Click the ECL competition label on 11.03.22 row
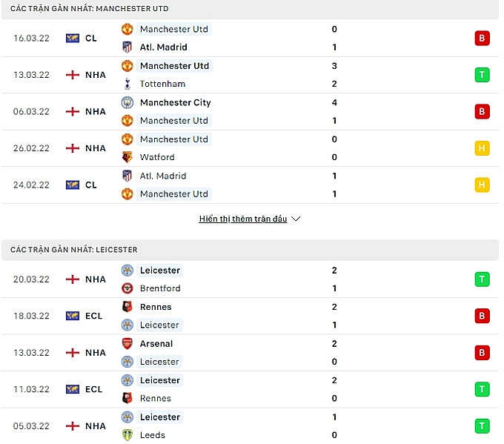This screenshot has width=504, height=444. pos(93,389)
